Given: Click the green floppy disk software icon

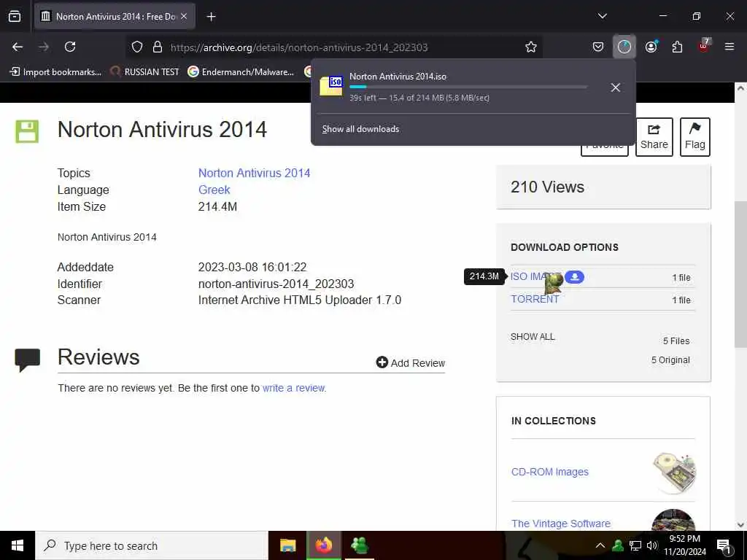Looking at the screenshot, I should click(x=27, y=131).
